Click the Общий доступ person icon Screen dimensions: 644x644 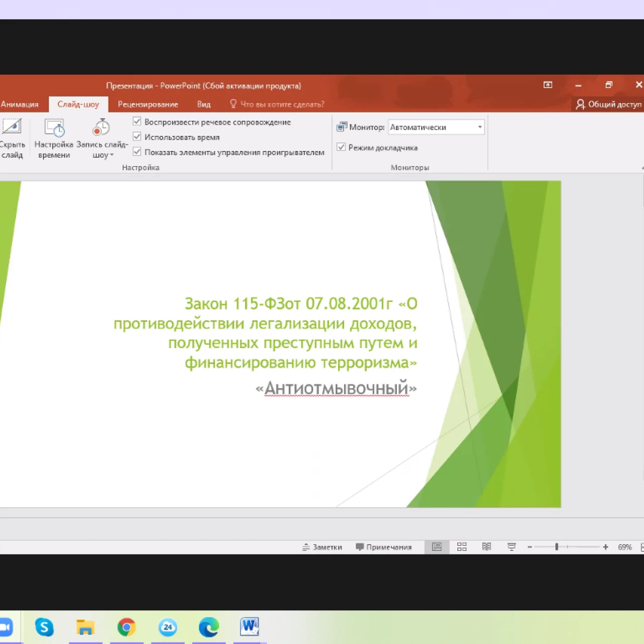[580, 104]
